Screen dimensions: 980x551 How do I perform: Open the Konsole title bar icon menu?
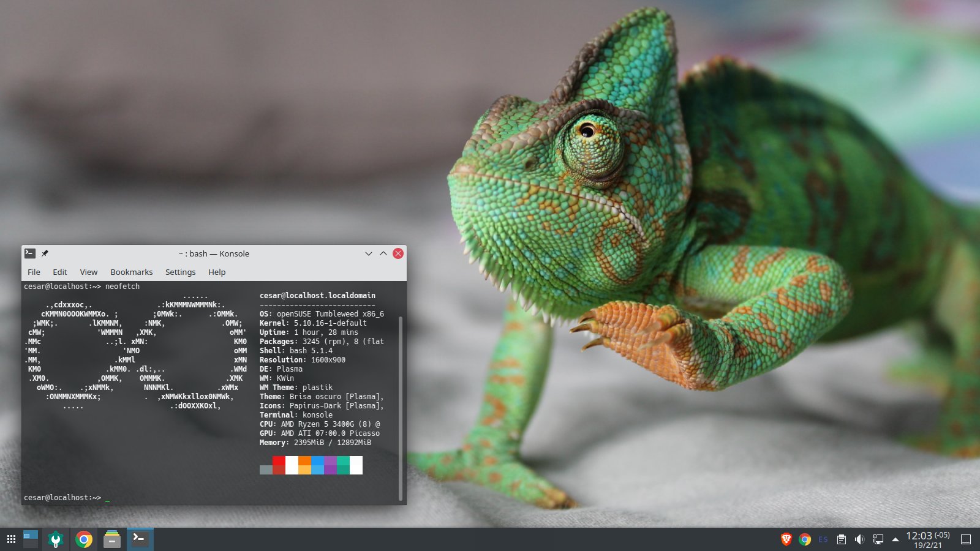[x=29, y=253]
